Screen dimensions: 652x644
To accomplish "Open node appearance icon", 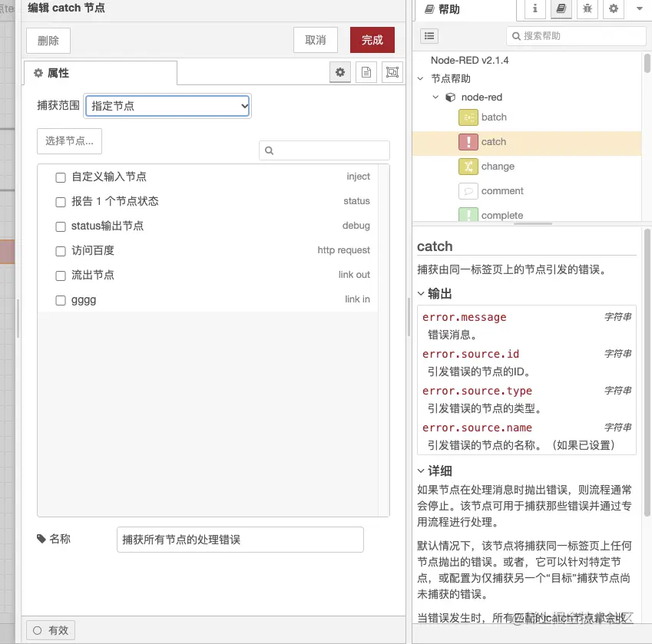I will point(392,72).
